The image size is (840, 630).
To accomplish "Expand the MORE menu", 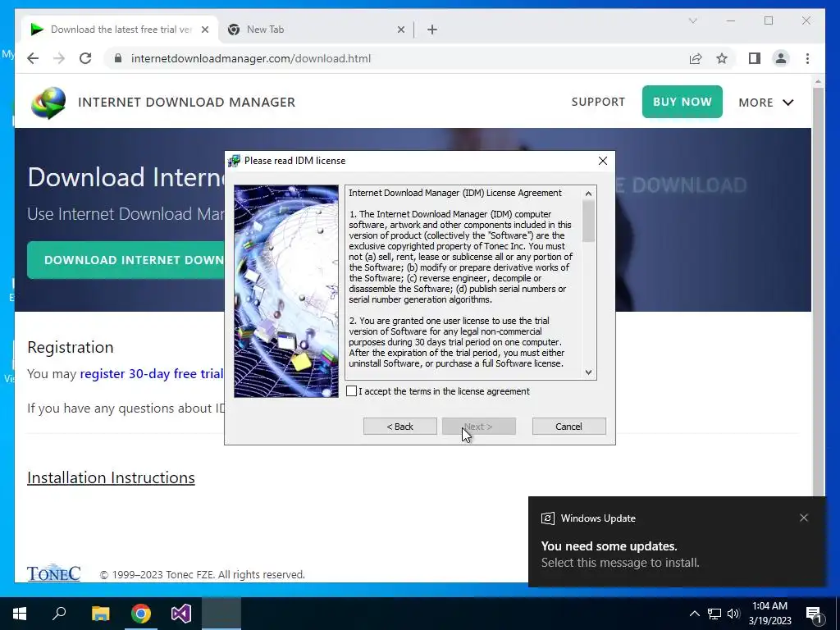I will point(766,103).
